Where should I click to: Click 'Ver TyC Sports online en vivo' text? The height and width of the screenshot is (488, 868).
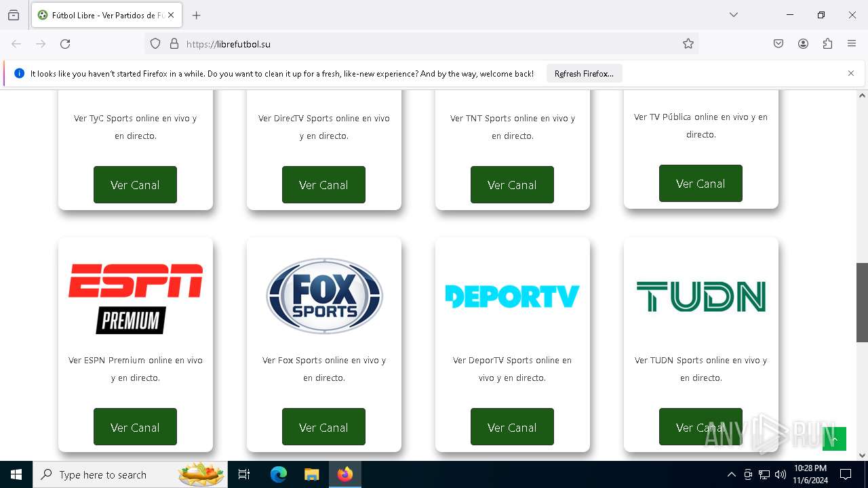tap(136, 119)
